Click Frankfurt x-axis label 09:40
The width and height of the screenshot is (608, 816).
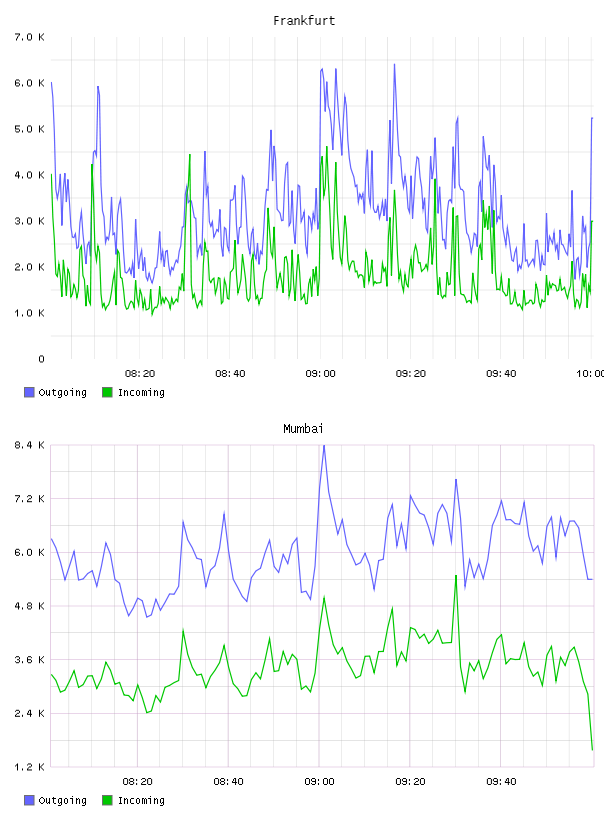point(501,374)
